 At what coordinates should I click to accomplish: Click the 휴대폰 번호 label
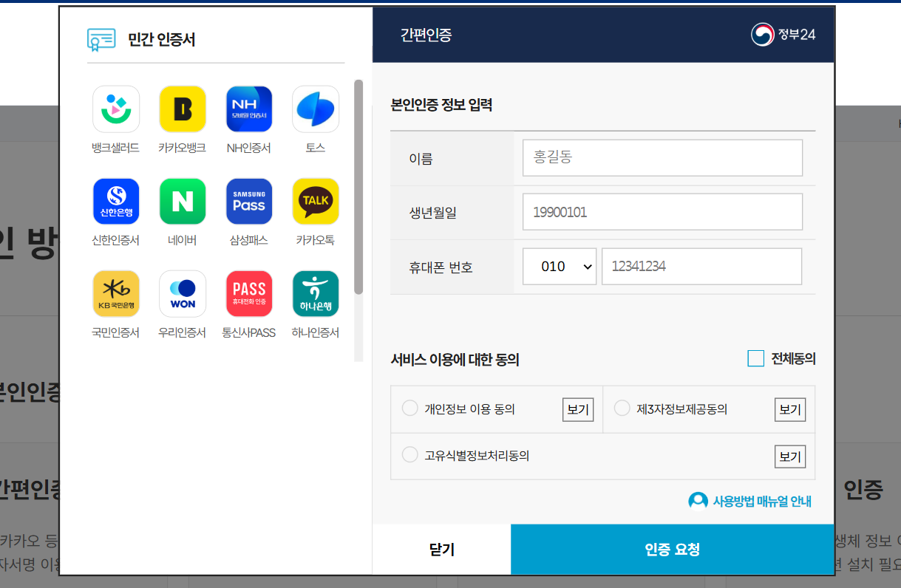tap(441, 267)
